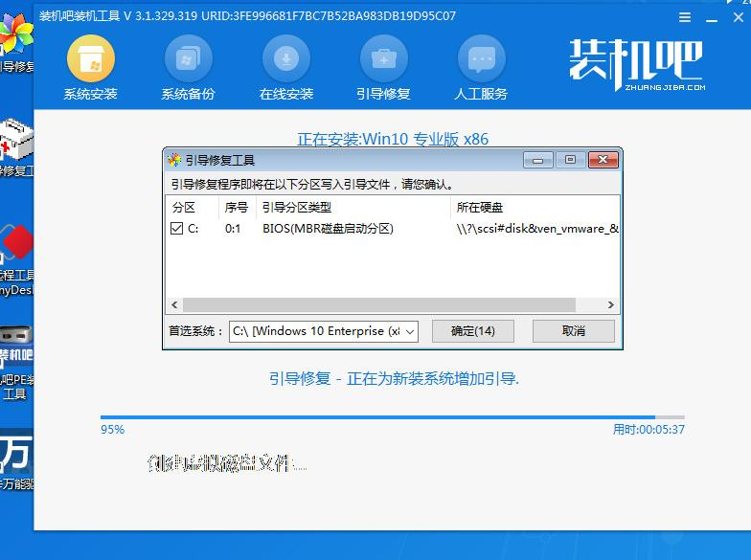Viewport: 751px width, 560px height.
Task: Click the 装机吧 logo at top right
Action: (x=635, y=63)
